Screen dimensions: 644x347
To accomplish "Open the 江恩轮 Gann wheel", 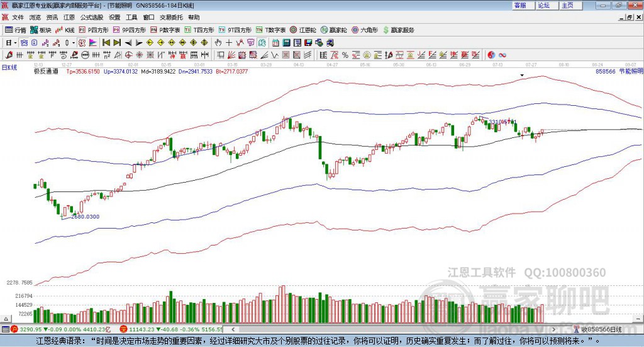I will click(x=303, y=30).
